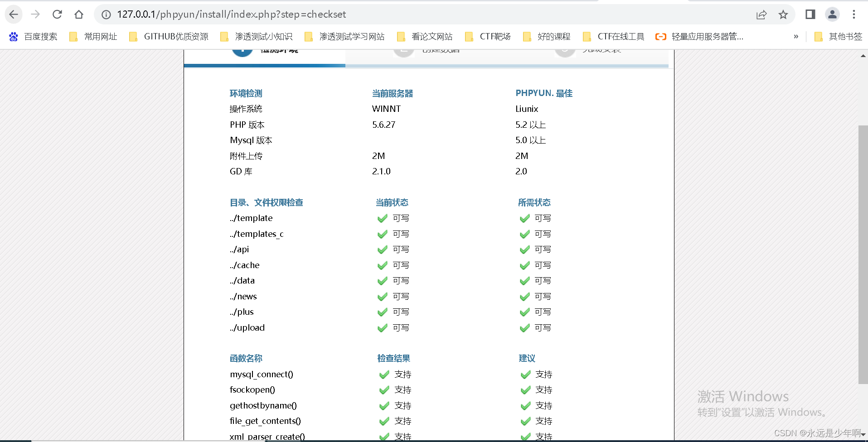
Task: Click check-result icon for mysql_connect()
Action: [x=384, y=375]
